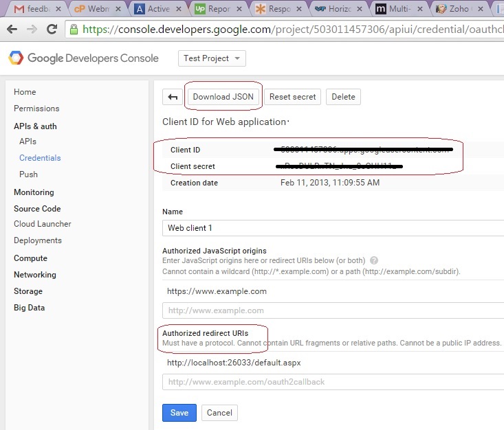Click the Google Developers Console logo
The image size is (504, 430).
pyautogui.click(x=83, y=58)
